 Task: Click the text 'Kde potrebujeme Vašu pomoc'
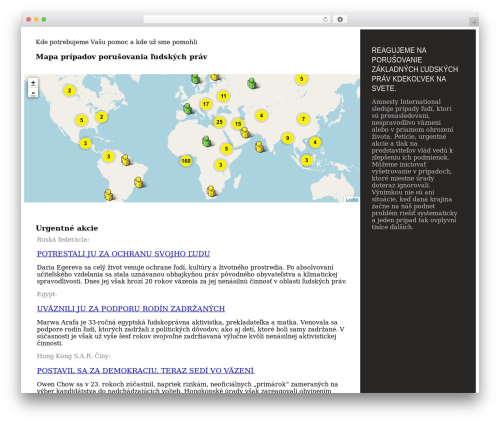82,42
